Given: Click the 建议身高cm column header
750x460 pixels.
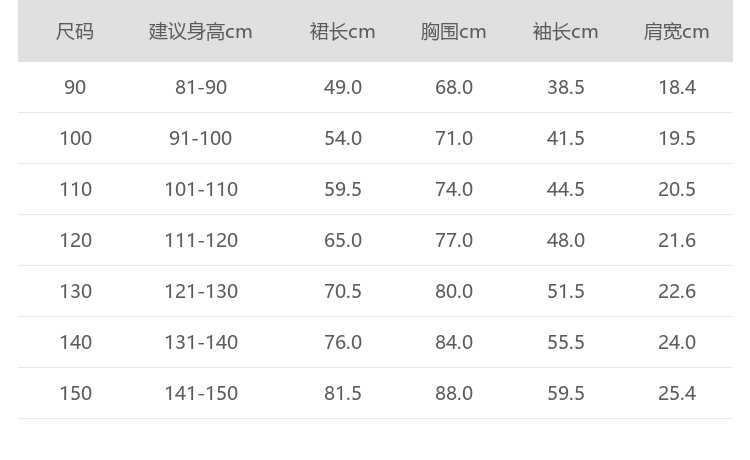Looking at the screenshot, I should (x=200, y=31).
